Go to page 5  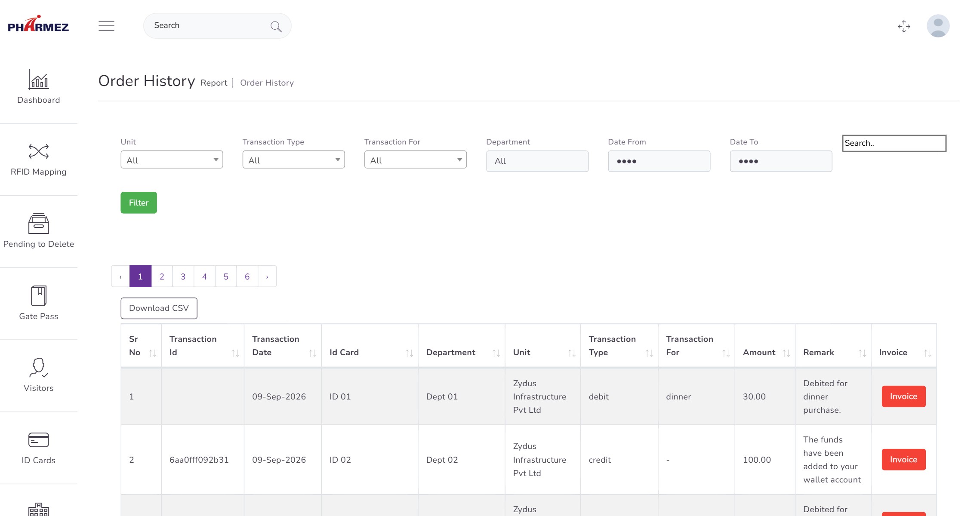coord(226,276)
